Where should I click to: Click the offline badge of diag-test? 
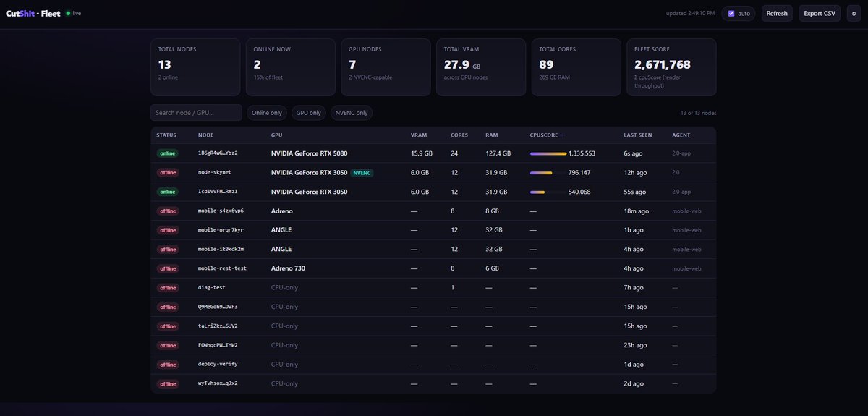pos(168,288)
